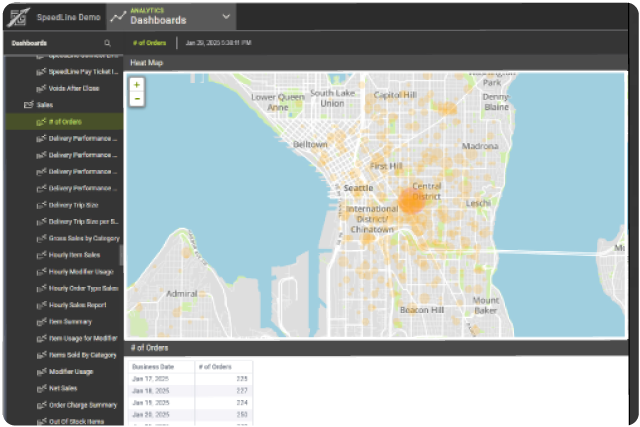Click the Heat Map panel header
Viewport: 640px width, 427px height.
[376, 62]
